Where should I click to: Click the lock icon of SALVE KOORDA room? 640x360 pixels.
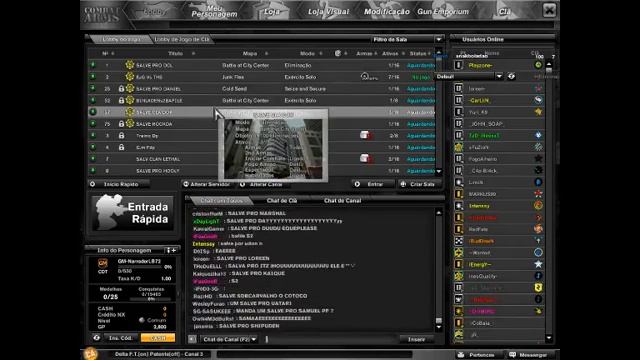coord(121,124)
